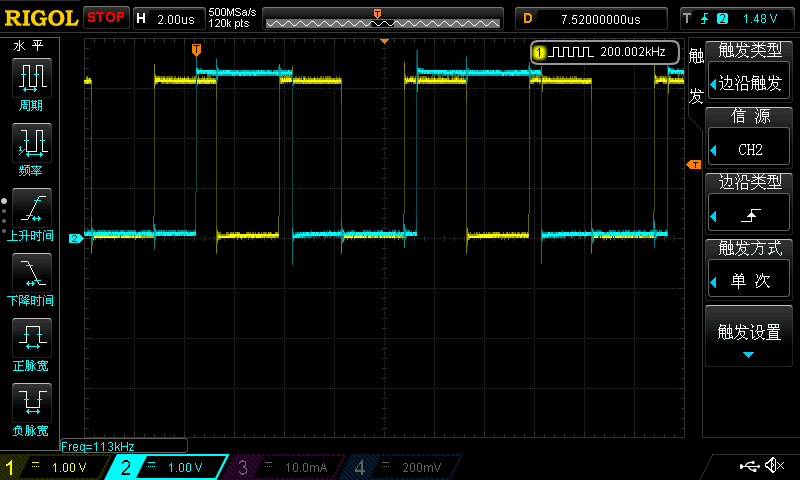Screen dimensions: 800x480
Task: Click the arrow beside CH2 source
Action: (713, 150)
